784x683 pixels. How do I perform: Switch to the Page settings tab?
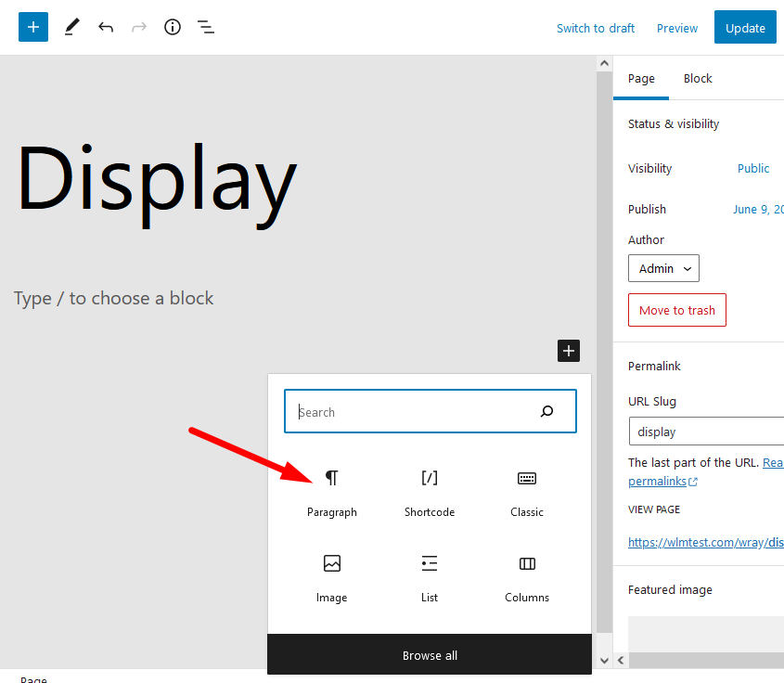click(641, 79)
